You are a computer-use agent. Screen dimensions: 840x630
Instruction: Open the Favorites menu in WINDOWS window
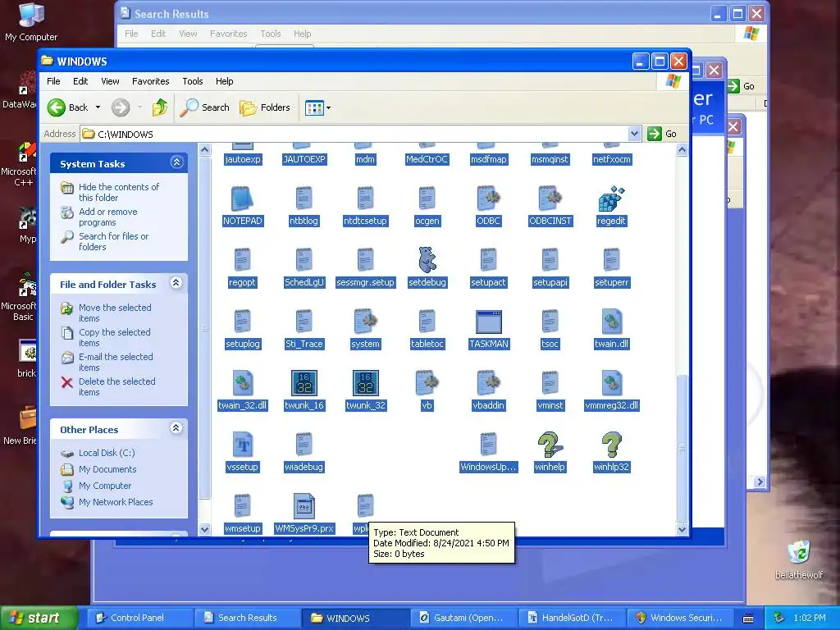tap(151, 81)
